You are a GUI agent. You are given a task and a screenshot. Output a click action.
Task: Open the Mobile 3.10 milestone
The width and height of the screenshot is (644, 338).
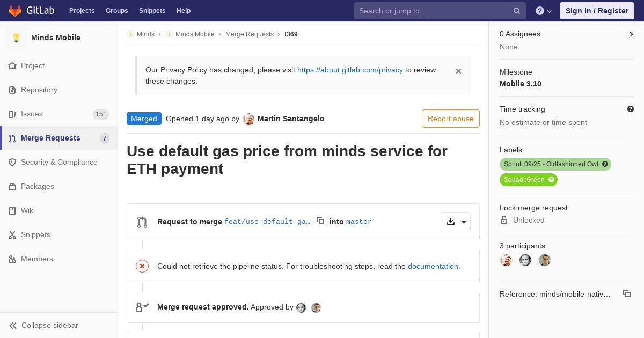click(521, 84)
